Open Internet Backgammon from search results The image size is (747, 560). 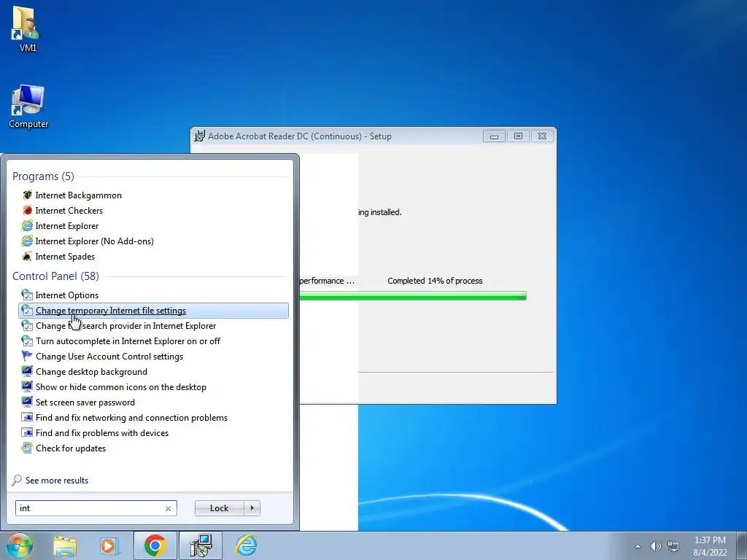(x=79, y=195)
